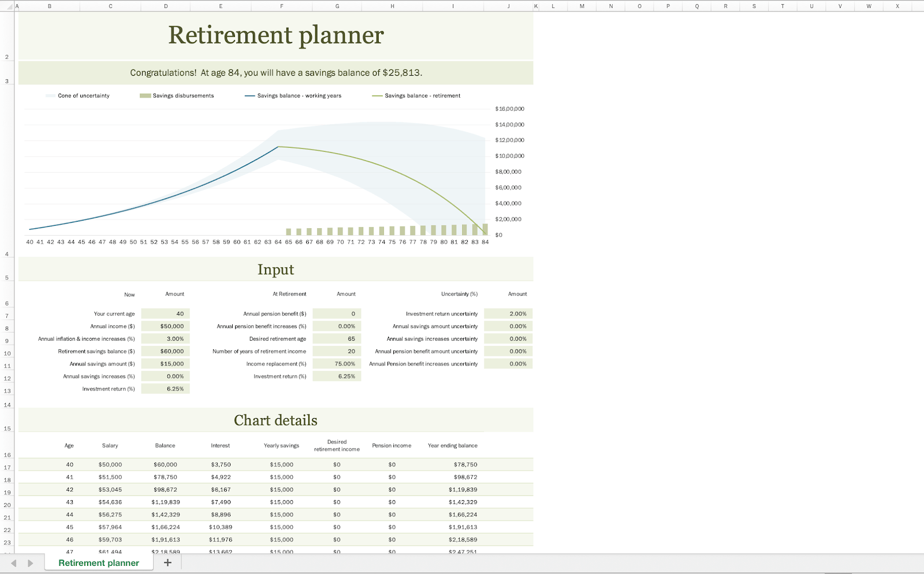Open the Retirement planner sheet tab
Viewport: 924px width, 574px height.
coord(99,563)
